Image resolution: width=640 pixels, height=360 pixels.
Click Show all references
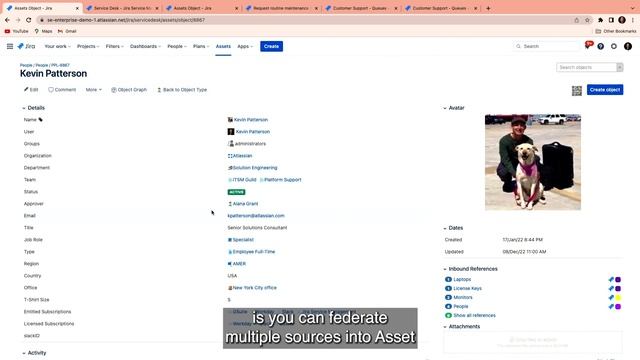point(474,316)
